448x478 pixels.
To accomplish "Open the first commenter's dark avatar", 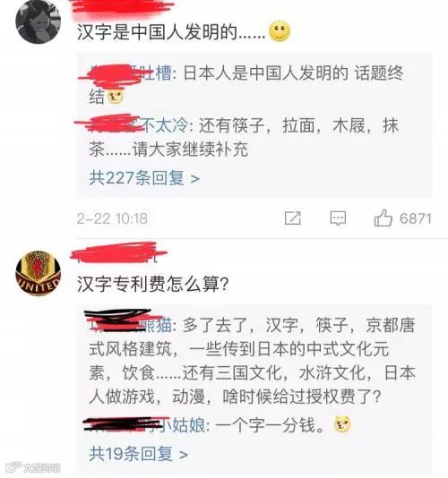I will coord(39,21).
